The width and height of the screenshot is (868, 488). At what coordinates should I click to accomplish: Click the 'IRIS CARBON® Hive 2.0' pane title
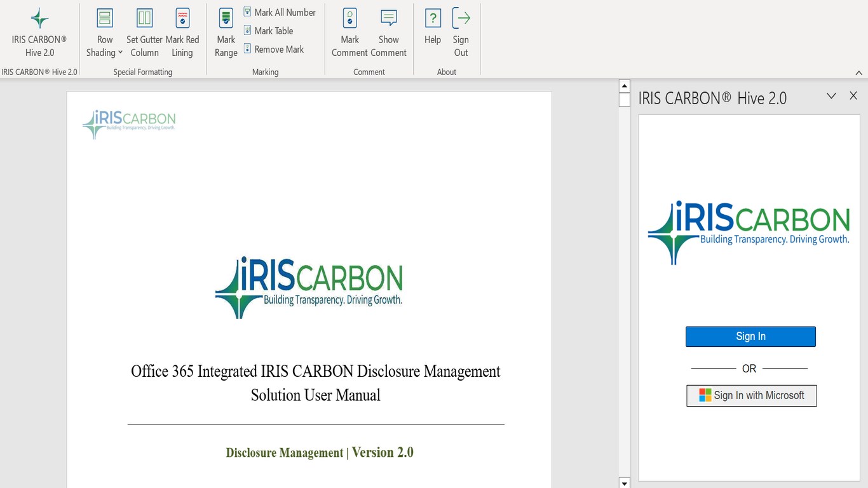(712, 98)
